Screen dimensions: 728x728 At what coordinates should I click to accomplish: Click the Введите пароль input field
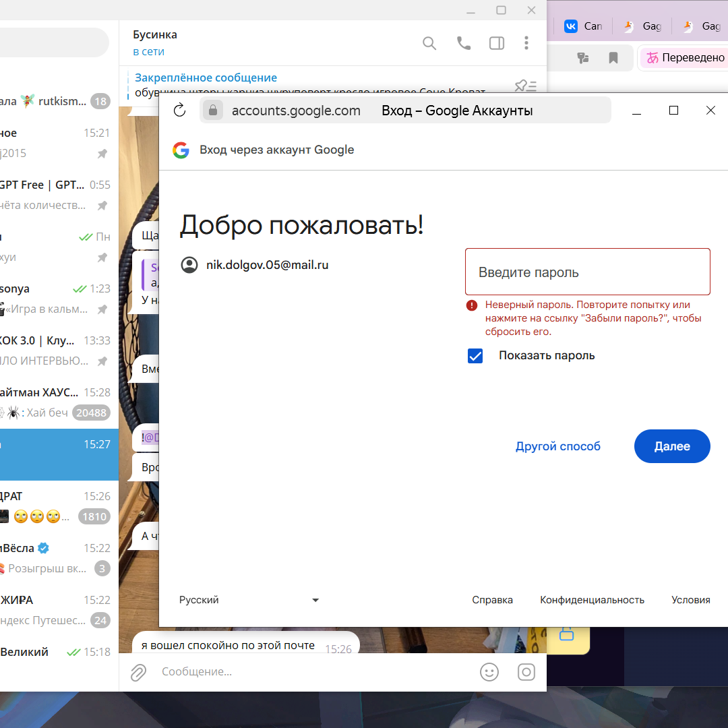587,272
